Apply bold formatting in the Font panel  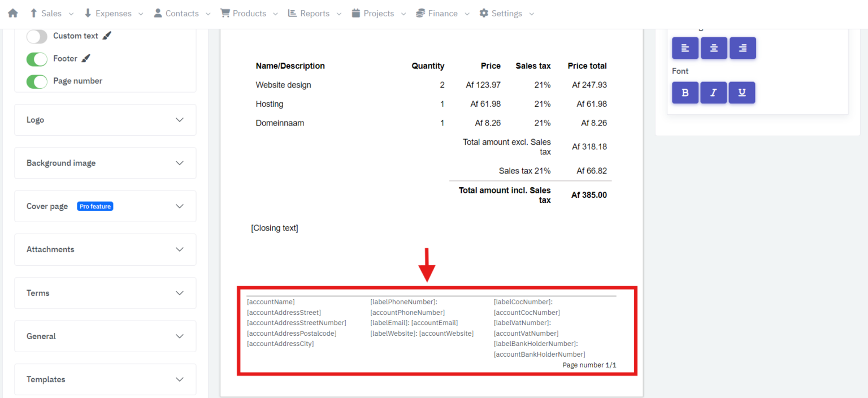(685, 92)
